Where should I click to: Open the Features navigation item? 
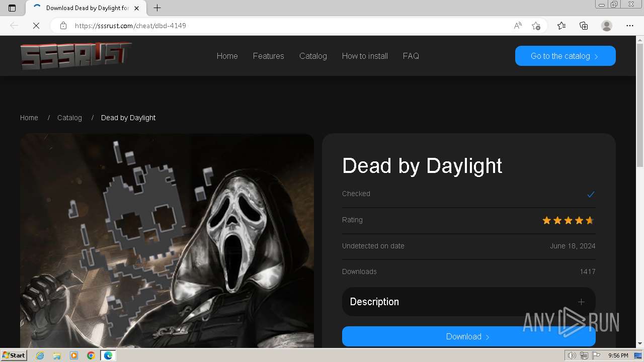pos(268,56)
